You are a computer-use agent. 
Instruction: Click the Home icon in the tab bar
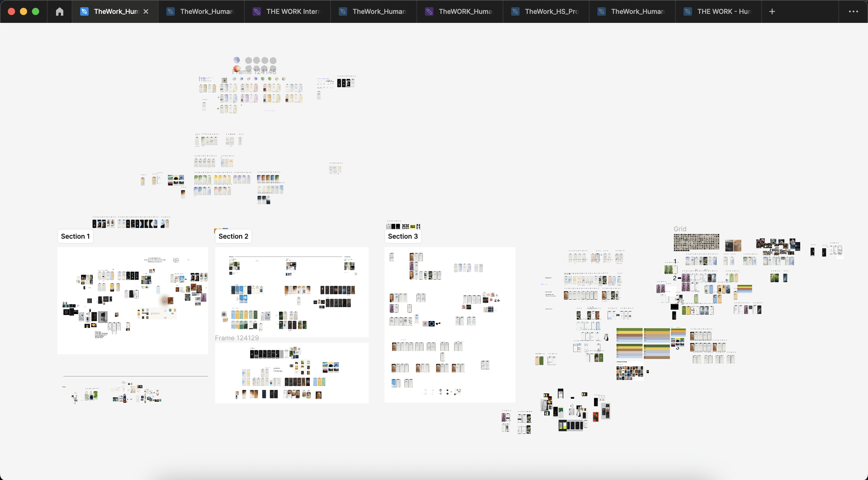tap(59, 11)
